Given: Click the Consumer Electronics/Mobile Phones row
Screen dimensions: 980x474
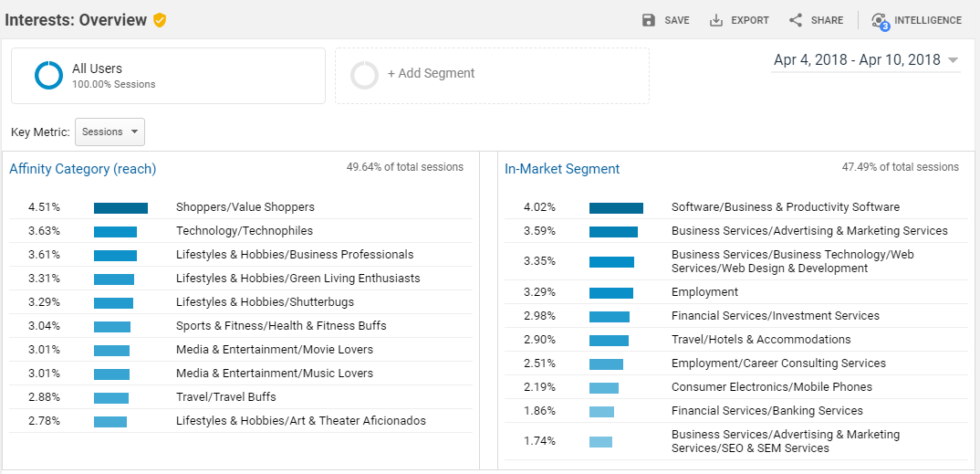Looking at the screenshot, I should click(771, 387).
